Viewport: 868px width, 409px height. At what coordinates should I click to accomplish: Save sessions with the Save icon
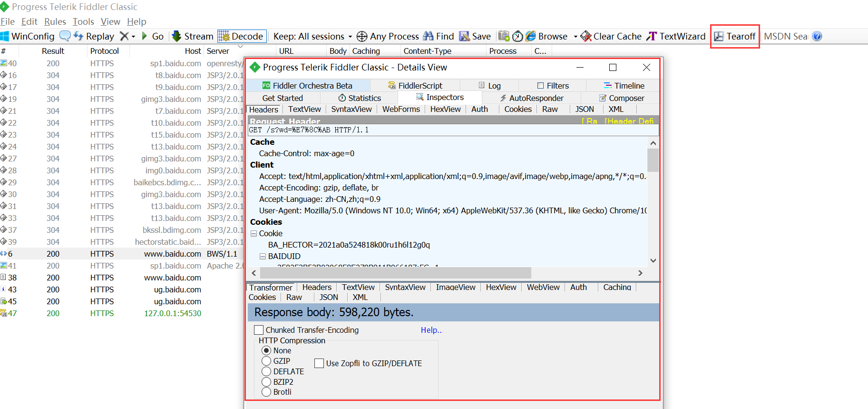pos(475,36)
